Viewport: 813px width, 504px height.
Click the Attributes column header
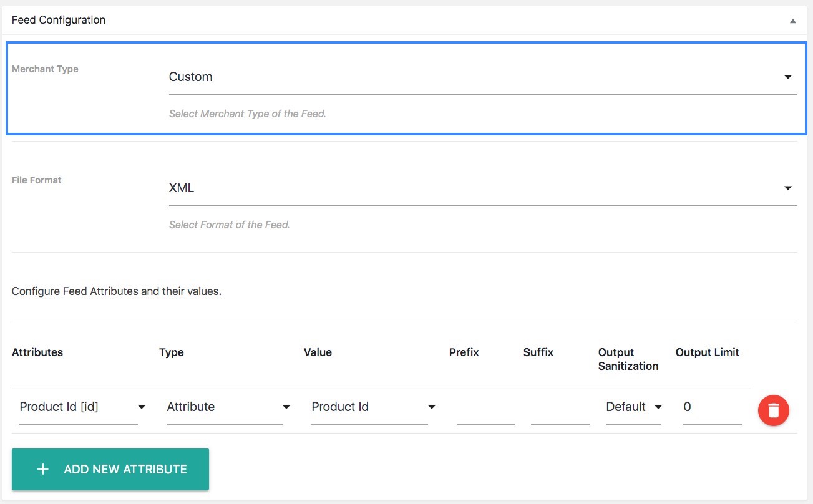pyautogui.click(x=37, y=352)
